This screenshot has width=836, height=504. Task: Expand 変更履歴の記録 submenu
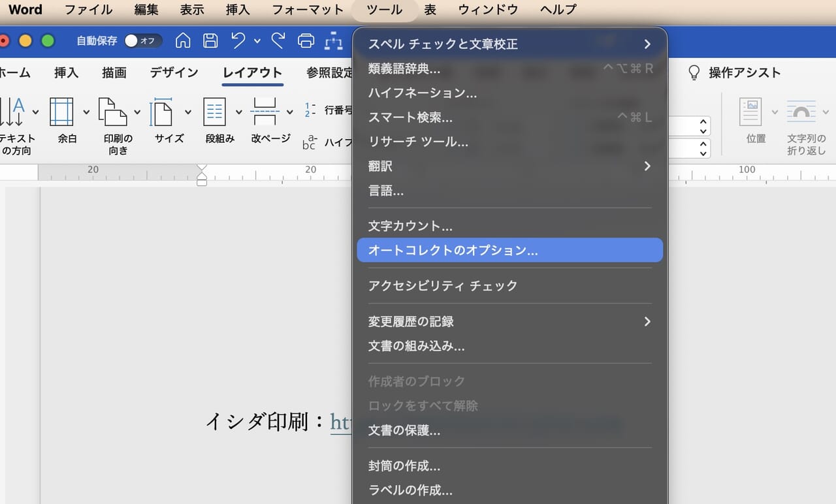click(x=510, y=321)
